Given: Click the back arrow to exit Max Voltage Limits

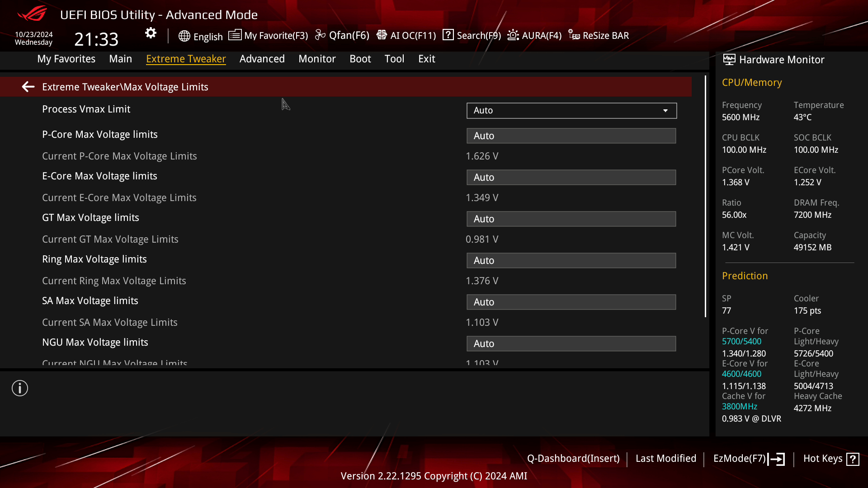Looking at the screenshot, I should [28, 86].
